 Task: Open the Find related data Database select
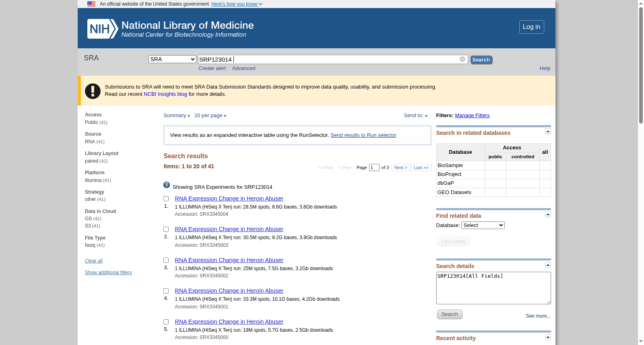(483, 225)
